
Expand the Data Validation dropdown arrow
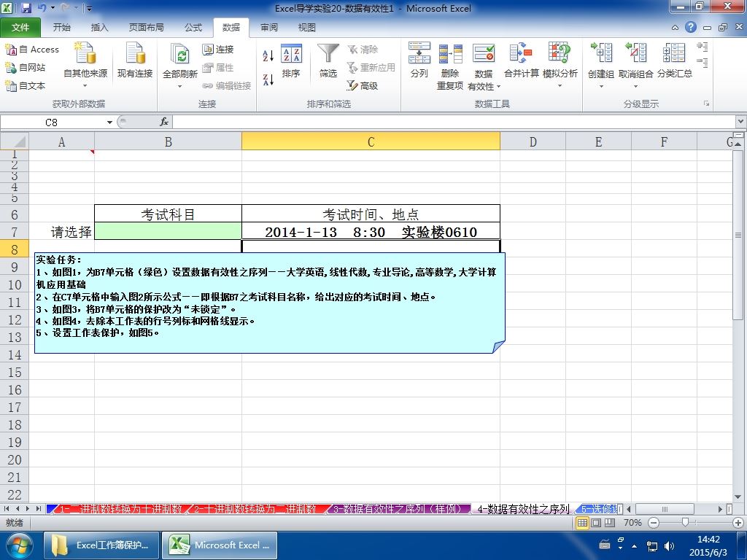click(499, 87)
